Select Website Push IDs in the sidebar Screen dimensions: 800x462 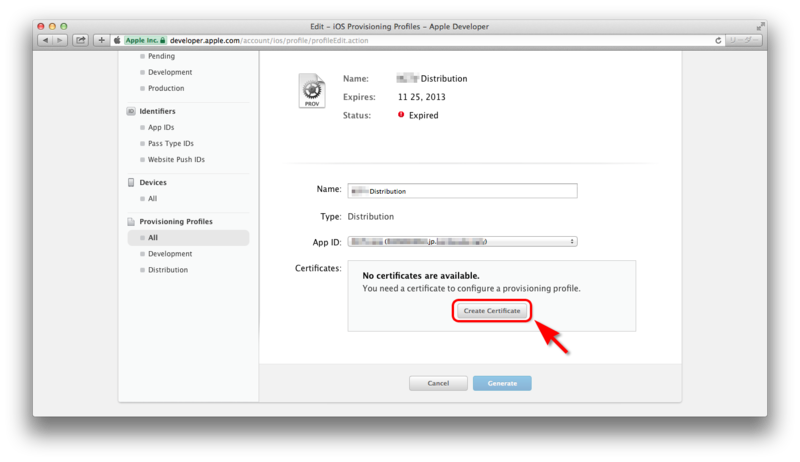(176, 160)
